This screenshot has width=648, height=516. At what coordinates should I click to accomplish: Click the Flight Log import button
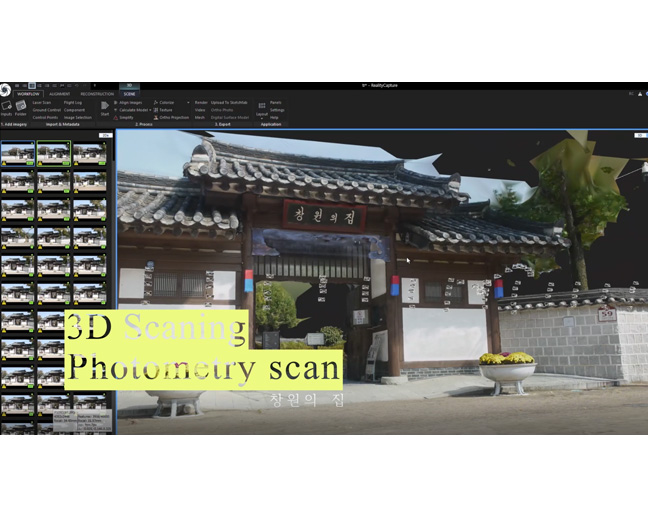coord(73,102)
